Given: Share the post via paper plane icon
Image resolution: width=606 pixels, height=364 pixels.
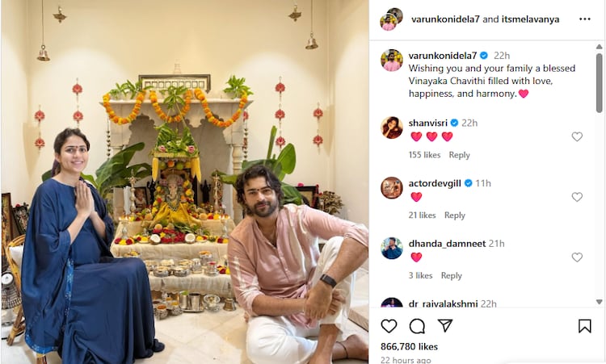Looking at the screenshot, I should coord(445,326).
